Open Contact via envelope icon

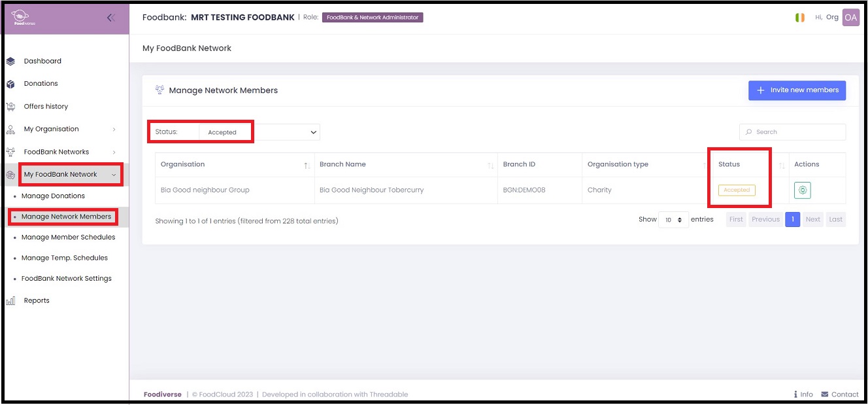[x=824, y=394]
